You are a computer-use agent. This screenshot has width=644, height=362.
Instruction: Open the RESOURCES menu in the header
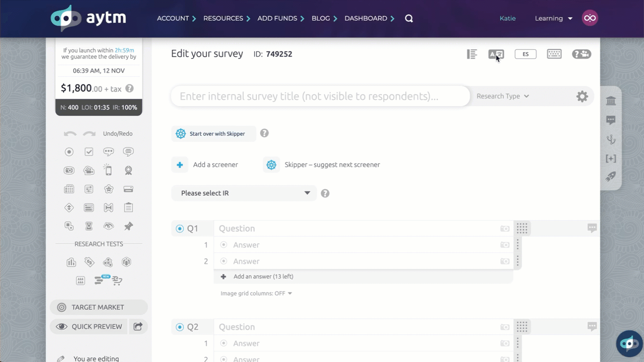tap(227, 18)
